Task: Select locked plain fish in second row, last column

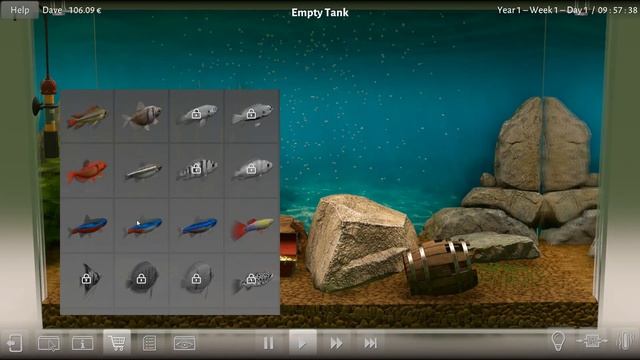Action: coord(252,171)
